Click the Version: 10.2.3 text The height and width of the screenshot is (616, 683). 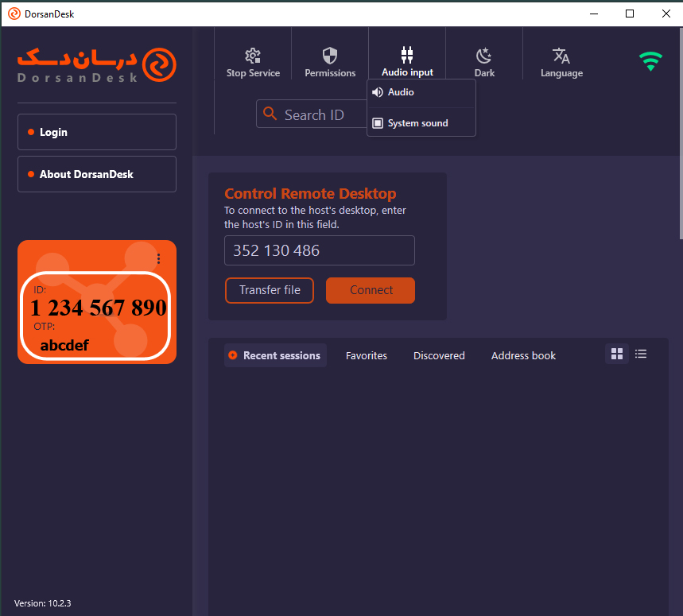pyautogui.click(x=43, y=603)
